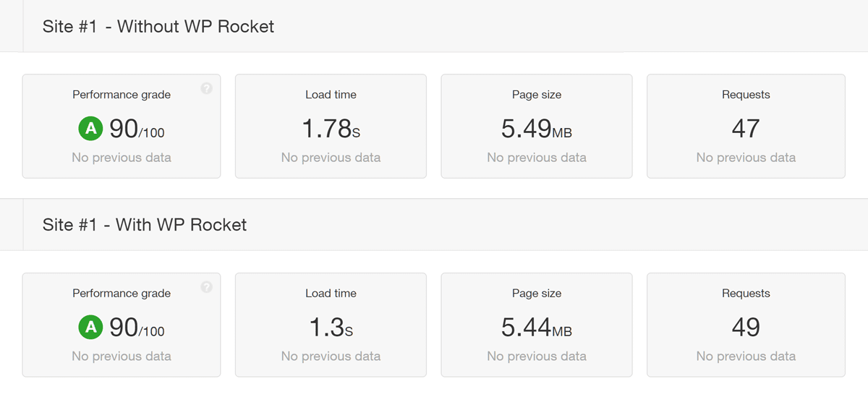This screenshot has height=397, width=868.
Task: Click 'No previous data' under 49 requests
Action: 746,357
